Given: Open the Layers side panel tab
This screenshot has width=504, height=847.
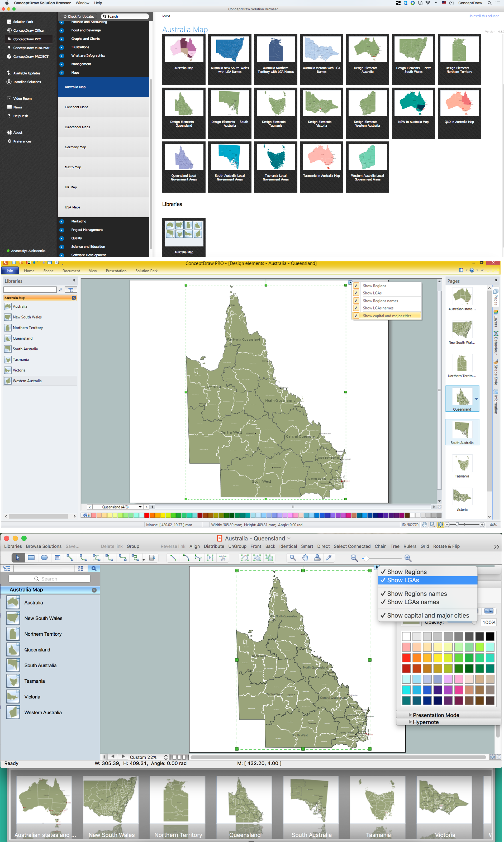Looking at the screenshot, I should pyautogui.click(x=496, y=319).
